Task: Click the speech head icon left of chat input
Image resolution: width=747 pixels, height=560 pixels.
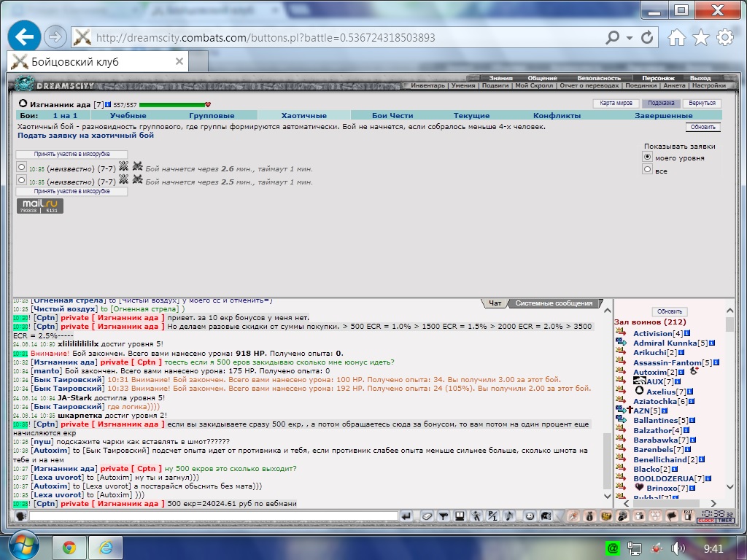Action: (20, 516)
